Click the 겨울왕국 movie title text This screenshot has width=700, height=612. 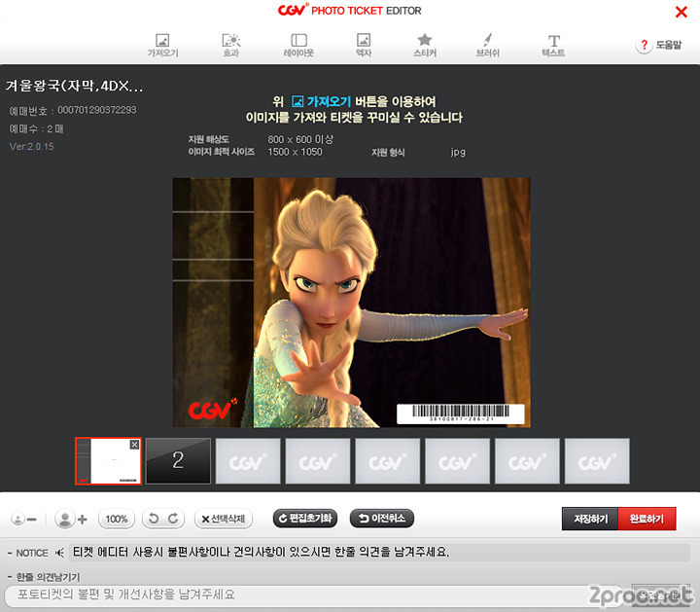coord(74,86)
